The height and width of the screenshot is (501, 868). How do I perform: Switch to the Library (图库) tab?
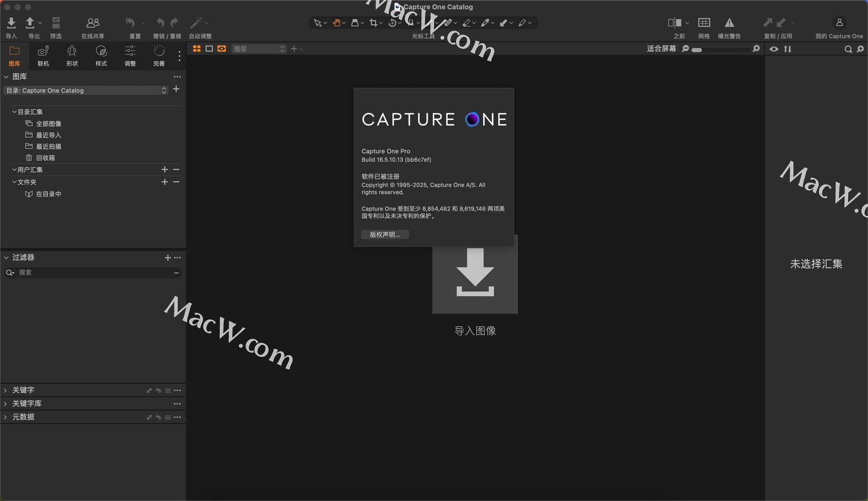14,56
